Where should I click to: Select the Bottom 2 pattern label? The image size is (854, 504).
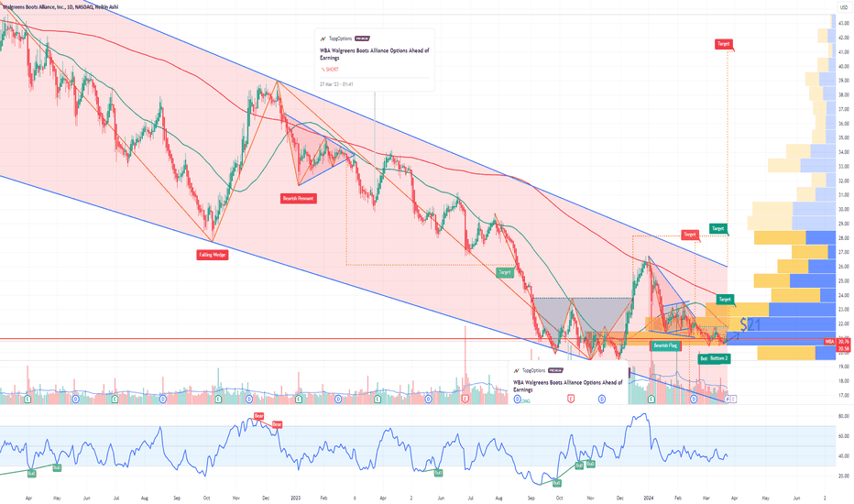[x=717, y=358]
